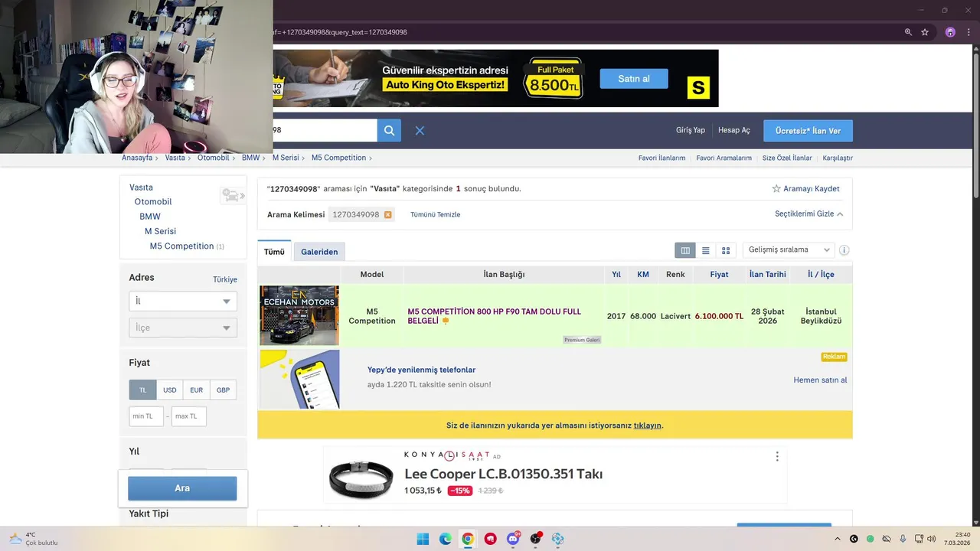Image resolution: width=980 pixels, height=551 pixels.
Task: Open the İl province dropdown
Action: pos(183,302)
